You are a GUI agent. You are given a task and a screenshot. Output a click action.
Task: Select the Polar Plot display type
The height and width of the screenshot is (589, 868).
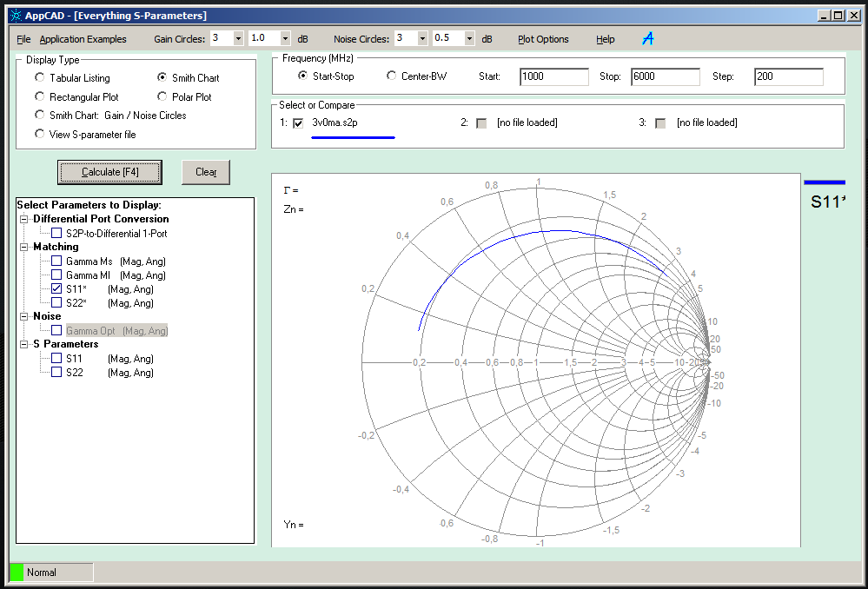(x=162, y=97)
